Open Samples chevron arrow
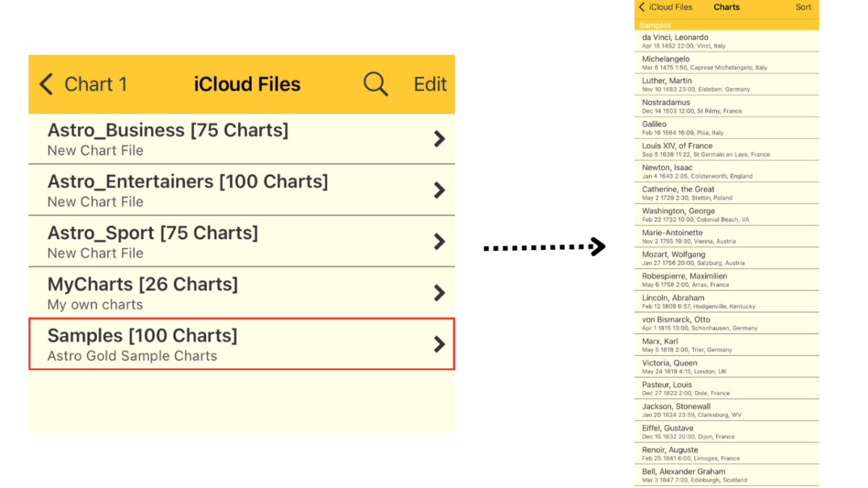 click(438, 344)
